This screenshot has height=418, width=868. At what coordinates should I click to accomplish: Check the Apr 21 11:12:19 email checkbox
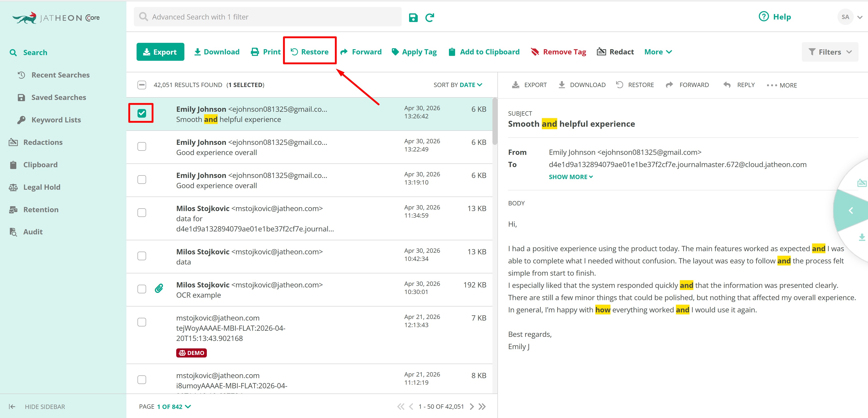click(x=142, y=379)
